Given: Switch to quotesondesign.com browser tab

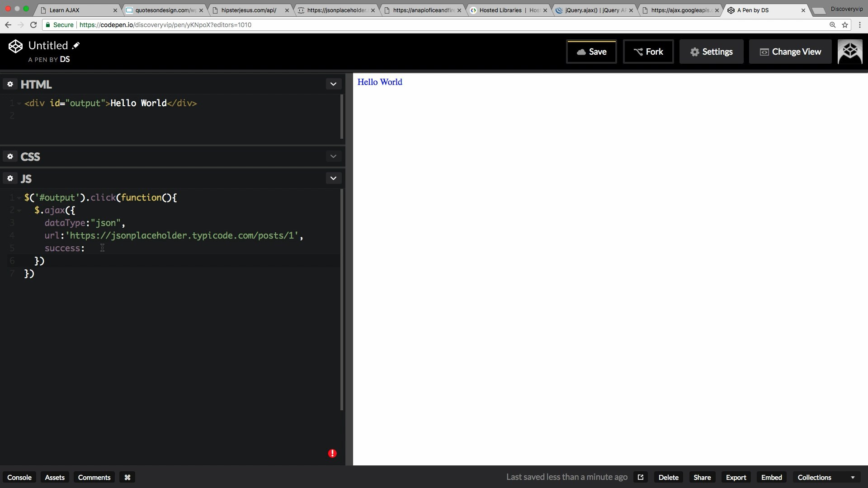Looking at the screenshot, I should tap(164, 10).
